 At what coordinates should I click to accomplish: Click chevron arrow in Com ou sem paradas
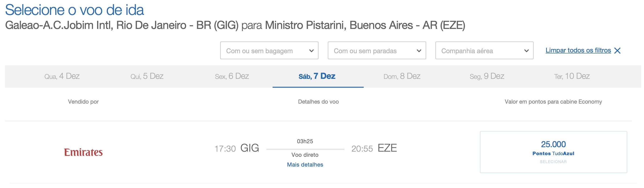pyautogui.click(x=419, y=51)
